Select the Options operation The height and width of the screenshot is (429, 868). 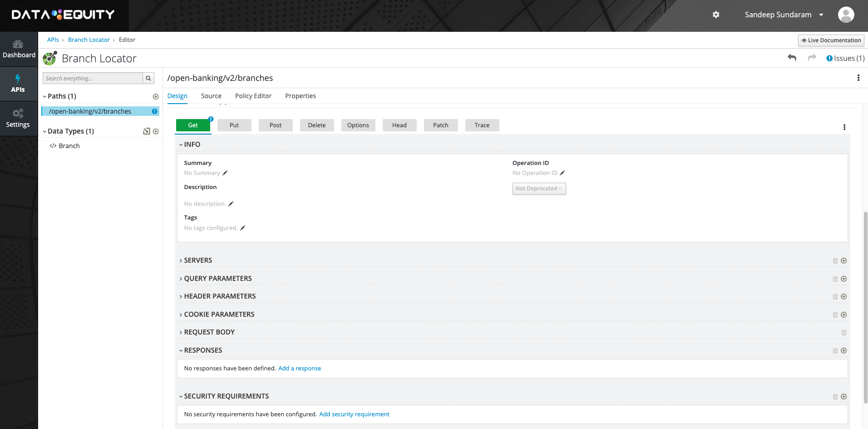[x=358, y=125]
